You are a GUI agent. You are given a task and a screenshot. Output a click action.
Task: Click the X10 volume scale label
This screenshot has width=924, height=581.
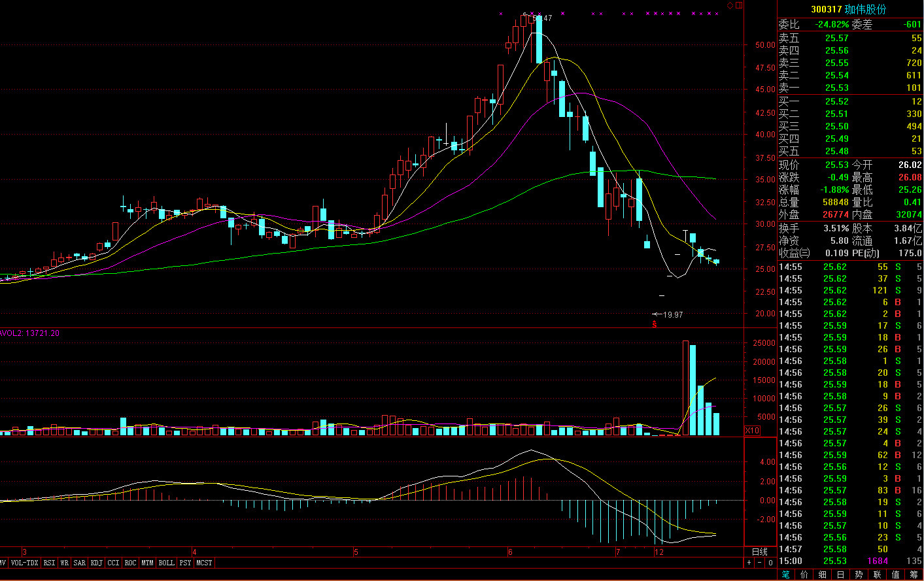click(753, 431)
